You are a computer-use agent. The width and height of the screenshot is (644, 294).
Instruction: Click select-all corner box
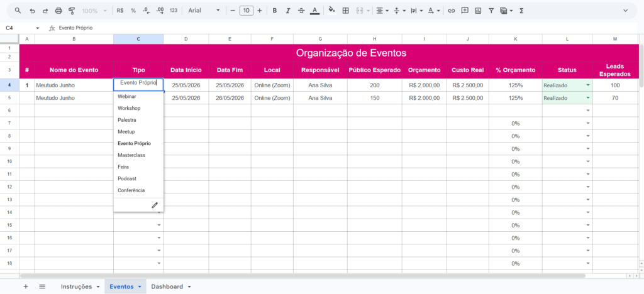click(x=9, y=39)
